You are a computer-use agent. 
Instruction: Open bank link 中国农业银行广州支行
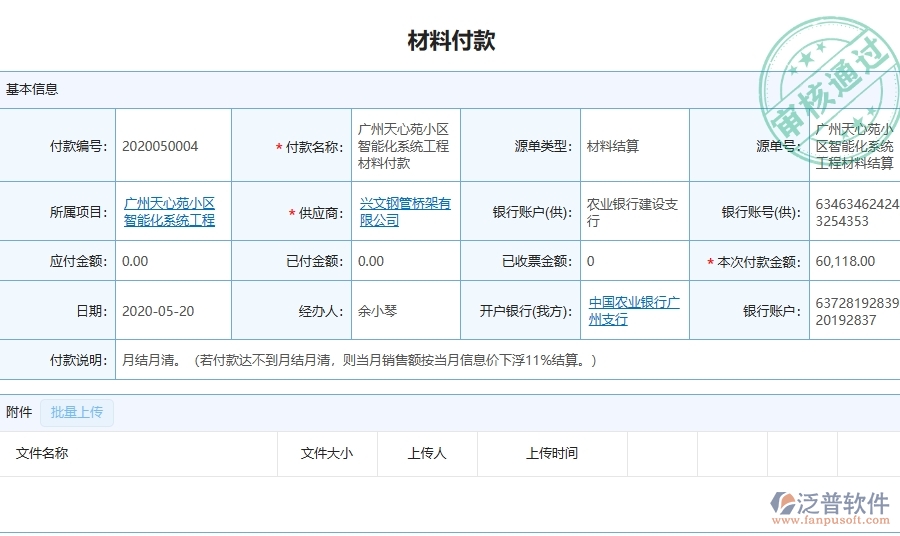coord(634,310)
